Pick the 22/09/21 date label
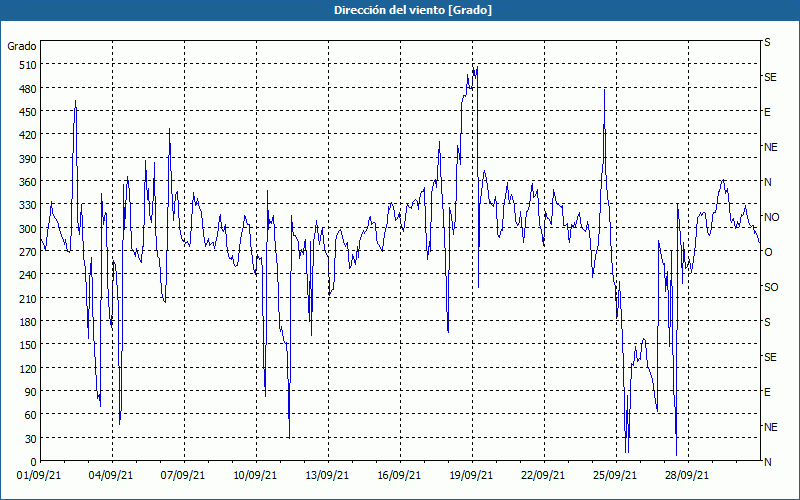This screenshot has height=500, width=800. tap(543, 476)
